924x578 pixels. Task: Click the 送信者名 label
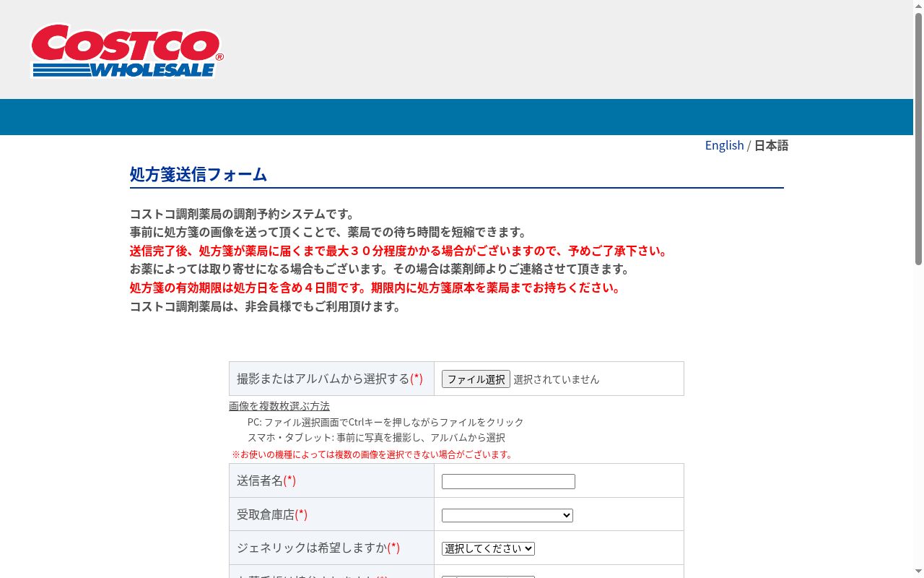pyautogui.click(x=266, y=480)
